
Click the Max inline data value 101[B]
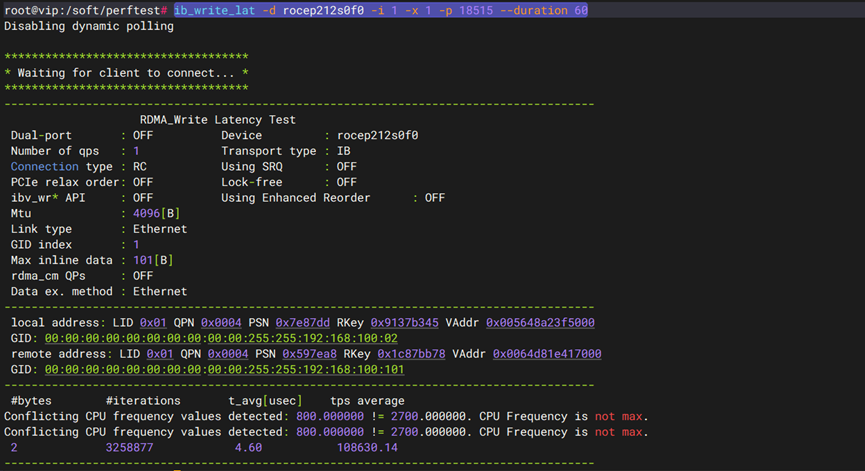[152, 260]
